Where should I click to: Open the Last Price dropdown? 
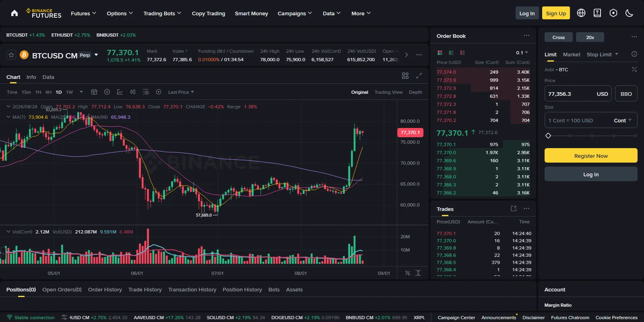tap(181, 92)
